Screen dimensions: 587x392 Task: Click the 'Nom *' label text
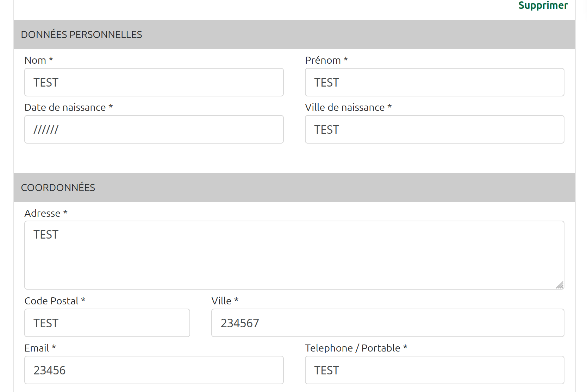click(x=39, y=60)
